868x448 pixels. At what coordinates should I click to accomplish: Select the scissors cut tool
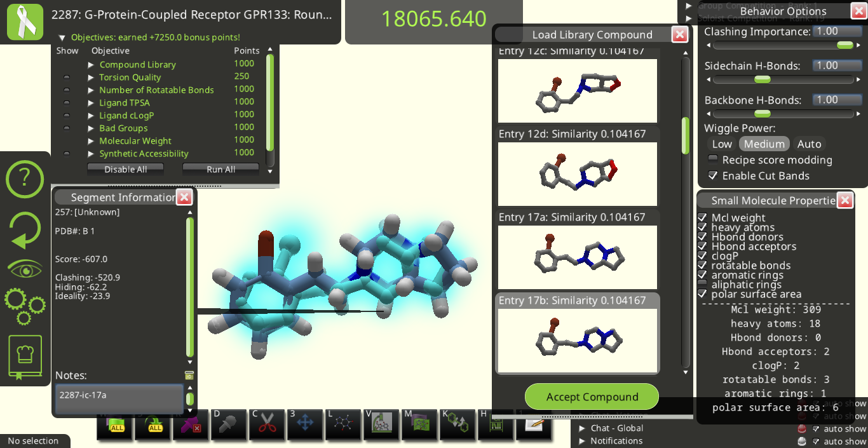pyautogui.click(x=267, y=423)
